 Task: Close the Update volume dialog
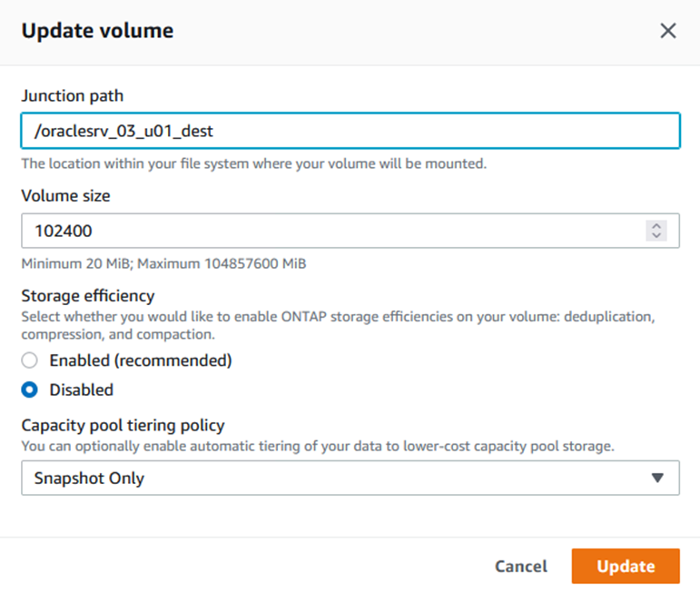(x=668, y=31)
